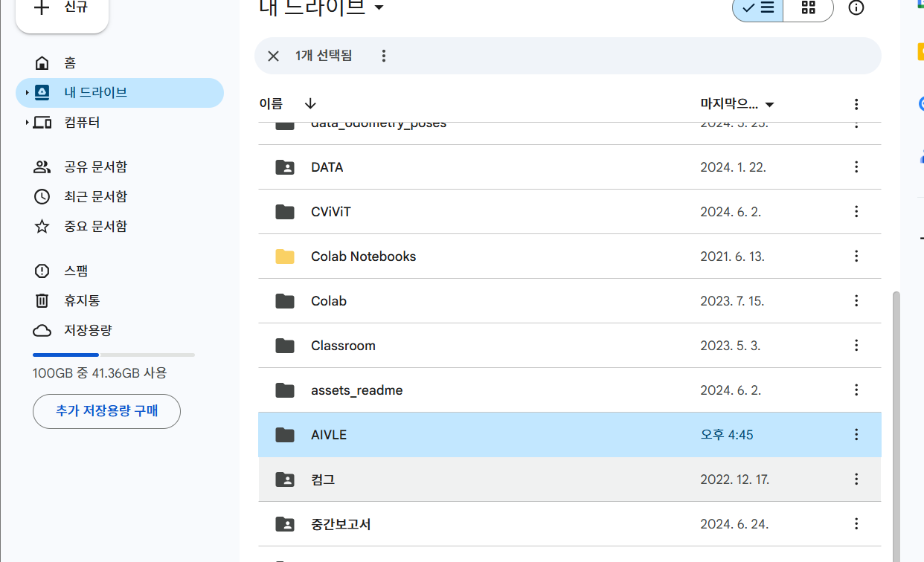Click the DATA shared folder icon
Image resolution: width=924 pixels, height=562 pixels.
285,167
